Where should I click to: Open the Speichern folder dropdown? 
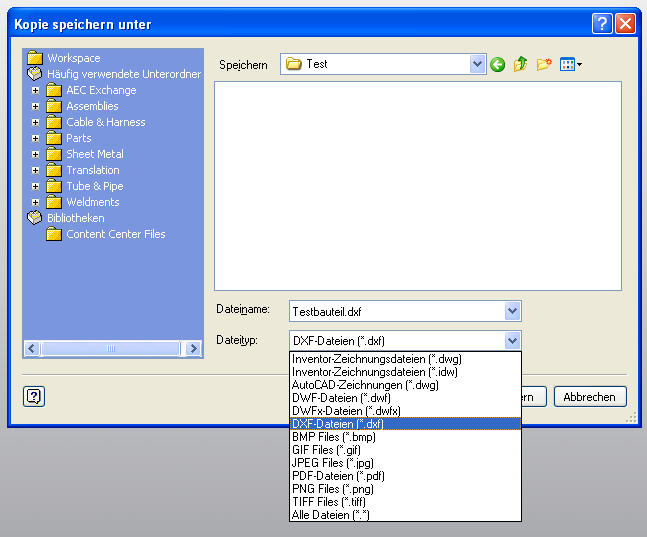[x=477, y=64]
